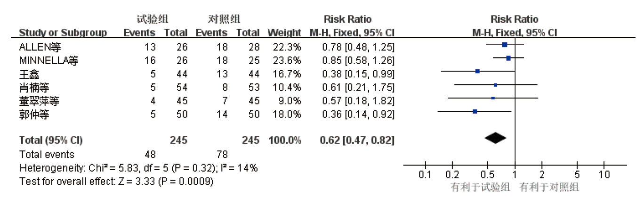Click the 对照组 header above the table
Viewport: 644px width, 200px height.
click(224, 19)
